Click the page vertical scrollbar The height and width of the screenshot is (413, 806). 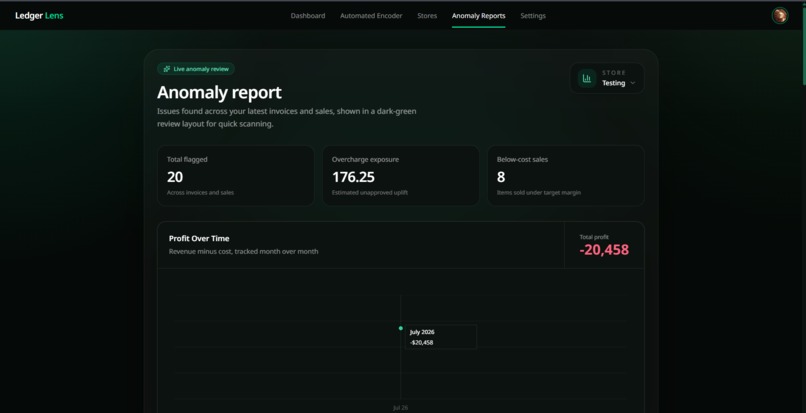pyautogui.click(x=803, y=43)
